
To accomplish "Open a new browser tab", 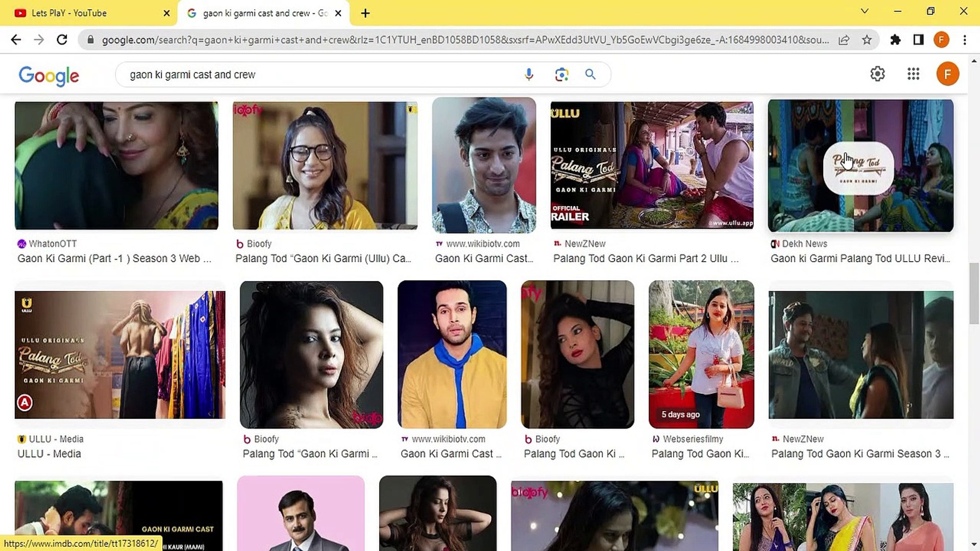I will coord(365,13).
